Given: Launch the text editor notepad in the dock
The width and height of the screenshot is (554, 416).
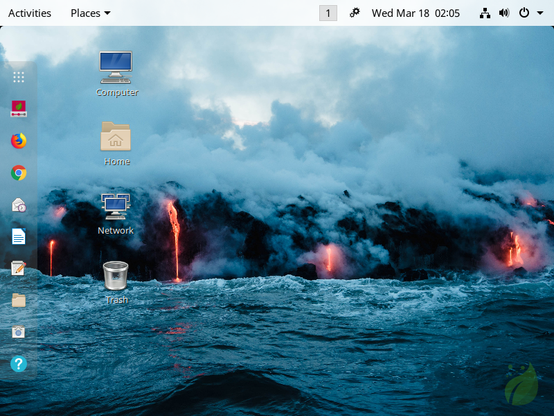Looking at the screenshot, I should tap(18, 268).
